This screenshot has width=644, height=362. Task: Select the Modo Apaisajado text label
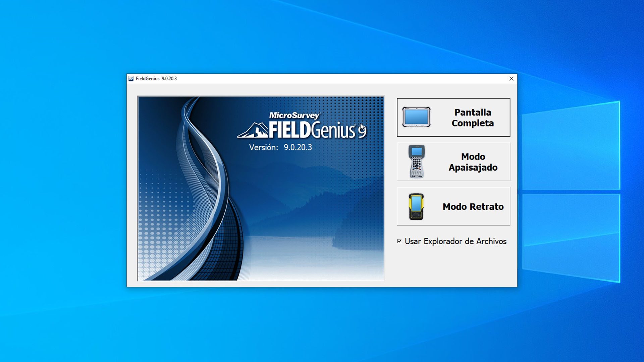(473, 162)
